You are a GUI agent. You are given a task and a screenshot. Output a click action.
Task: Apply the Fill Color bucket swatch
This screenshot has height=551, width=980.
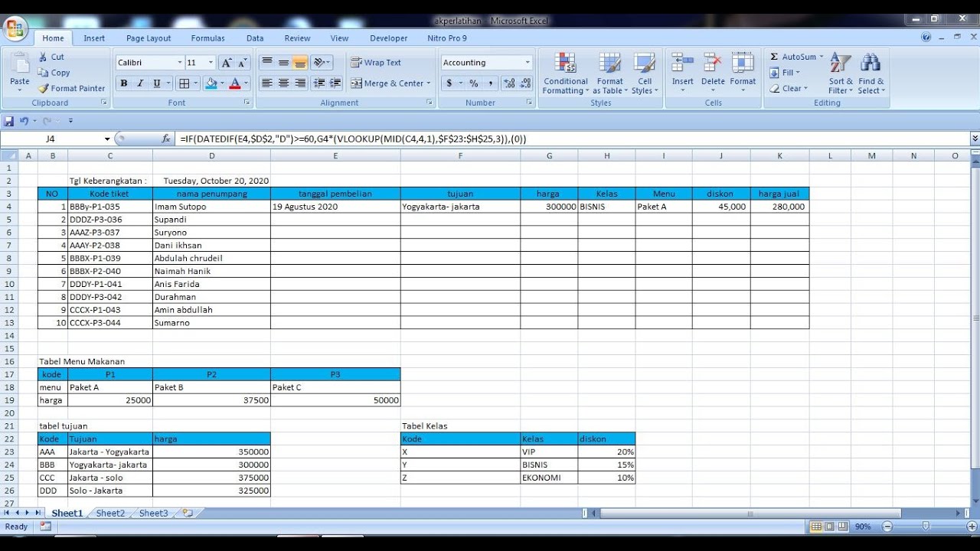(211, 83)
